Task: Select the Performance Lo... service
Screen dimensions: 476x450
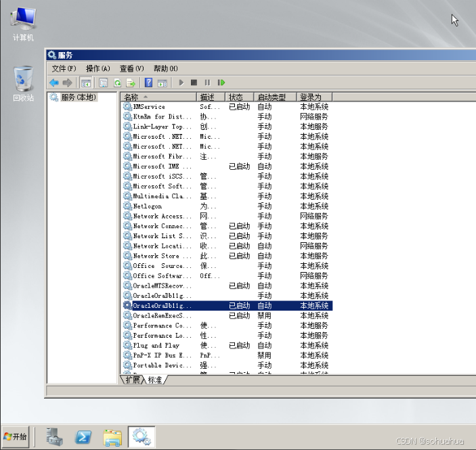Action: [x=228, y=336]
